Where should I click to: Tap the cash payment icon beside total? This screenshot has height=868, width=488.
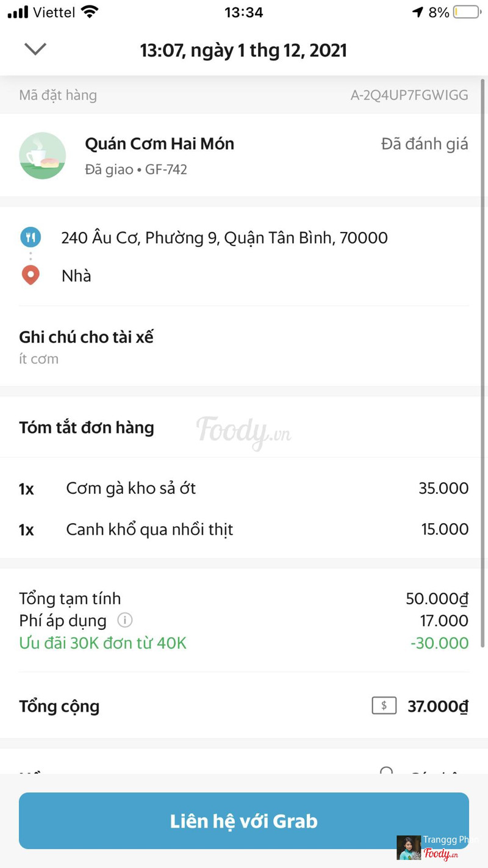tap(384, 706)
